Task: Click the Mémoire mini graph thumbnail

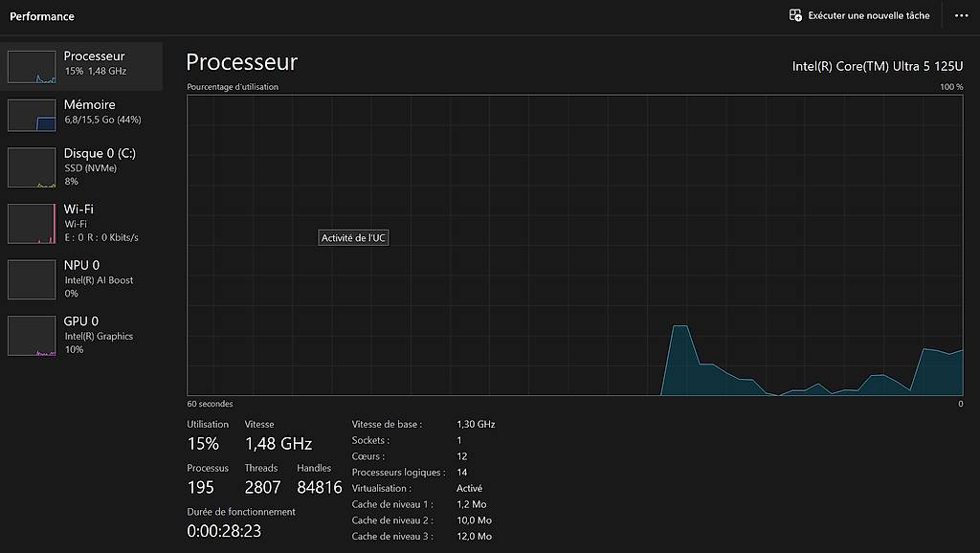Action: [x=33, y=114]
